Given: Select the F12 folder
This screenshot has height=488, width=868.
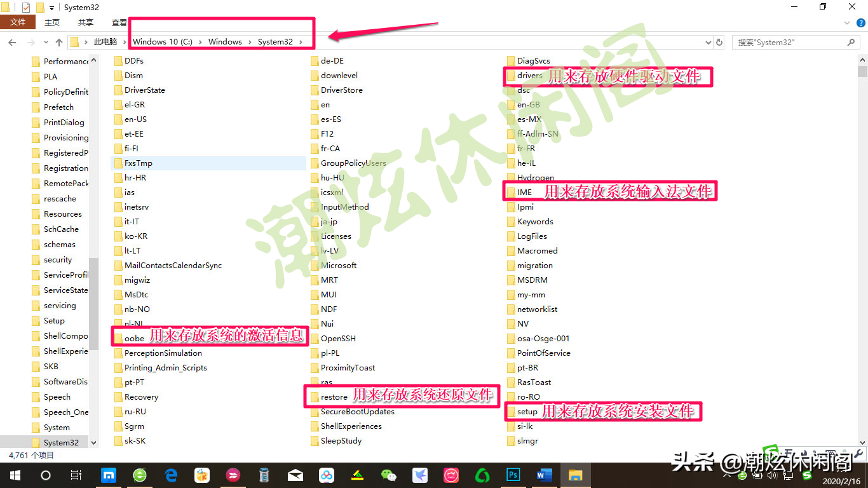Looking at the screenshot, I should click(x=327, y=134).
